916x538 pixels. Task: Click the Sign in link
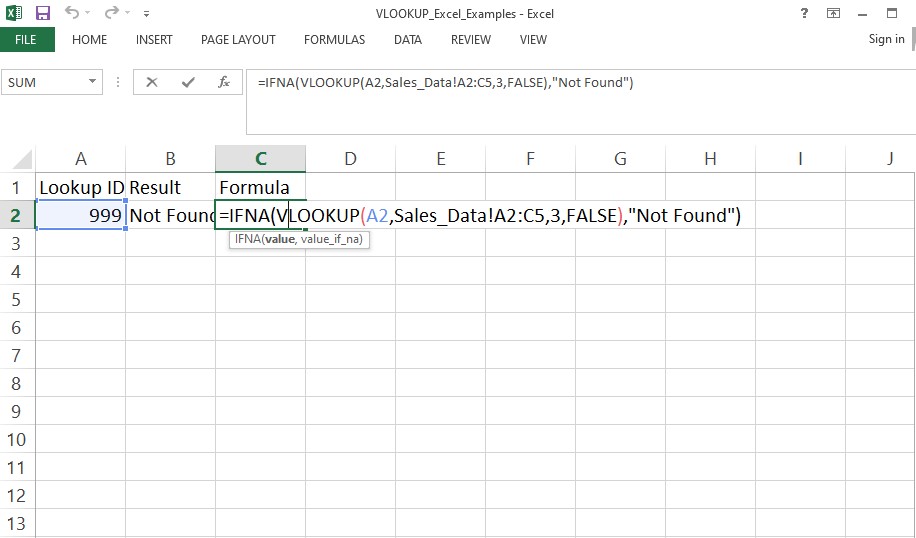[885, 39]
